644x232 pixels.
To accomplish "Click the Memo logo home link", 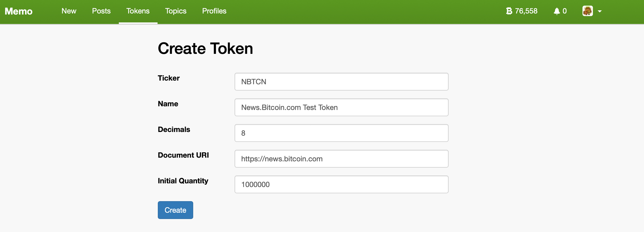I will pos(19,11).
